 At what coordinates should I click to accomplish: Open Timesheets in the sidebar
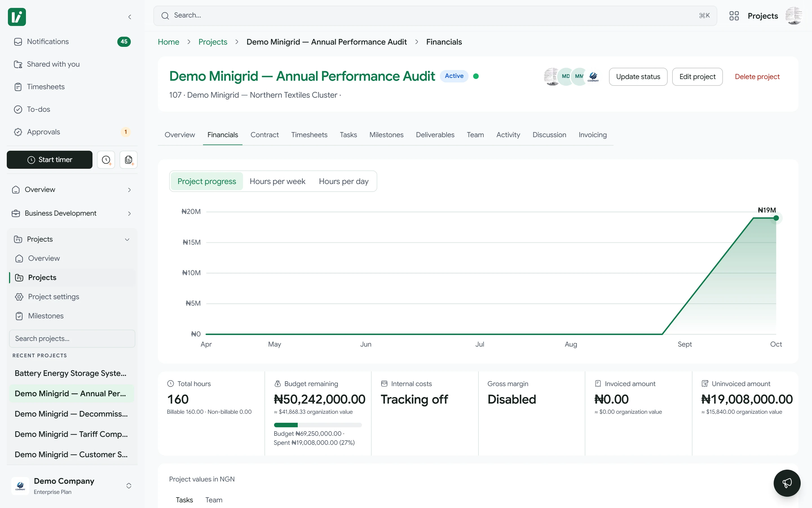pyautogui.click(x=72, y=87)
